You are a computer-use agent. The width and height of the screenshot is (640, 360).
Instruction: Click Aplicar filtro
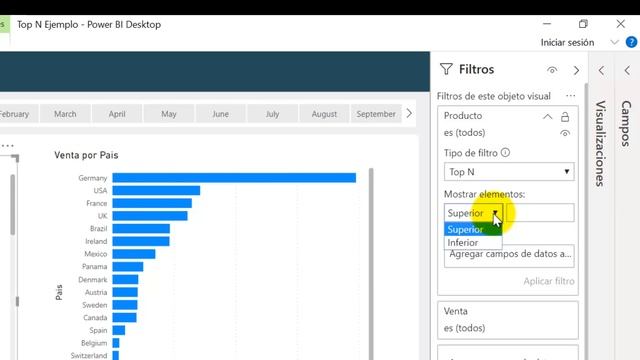click(549, 281)
